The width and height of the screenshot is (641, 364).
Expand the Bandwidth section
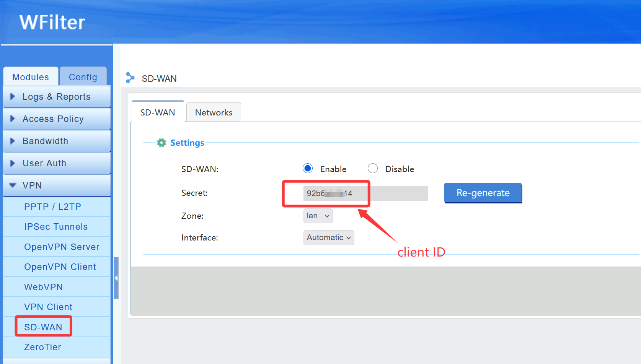tap(57, 141)
